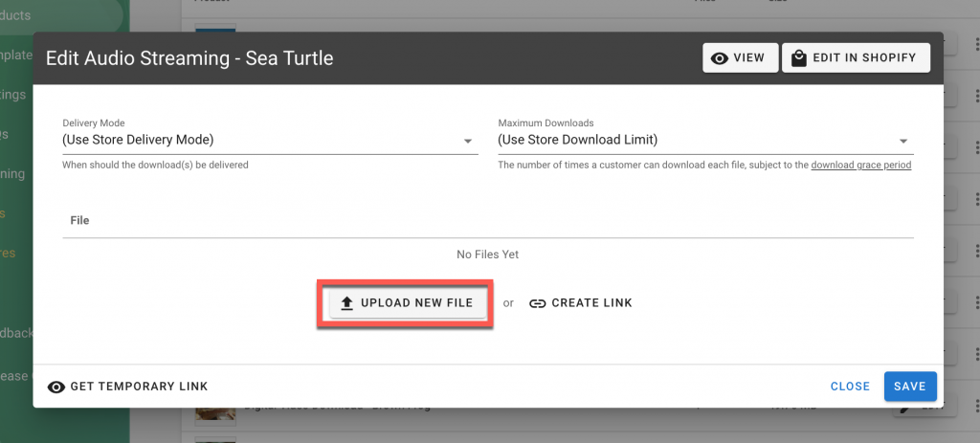Open the download grace period link
The height and width of the screenshot is (443, 980).
861,166
